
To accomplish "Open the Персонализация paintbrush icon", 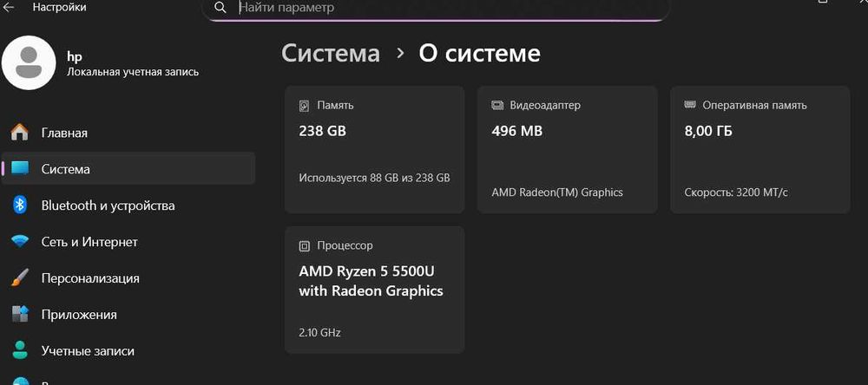I will (x=19, y=278).
